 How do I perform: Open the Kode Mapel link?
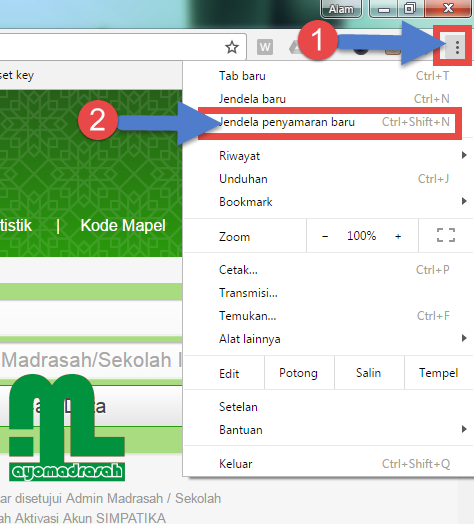[123, 226]
